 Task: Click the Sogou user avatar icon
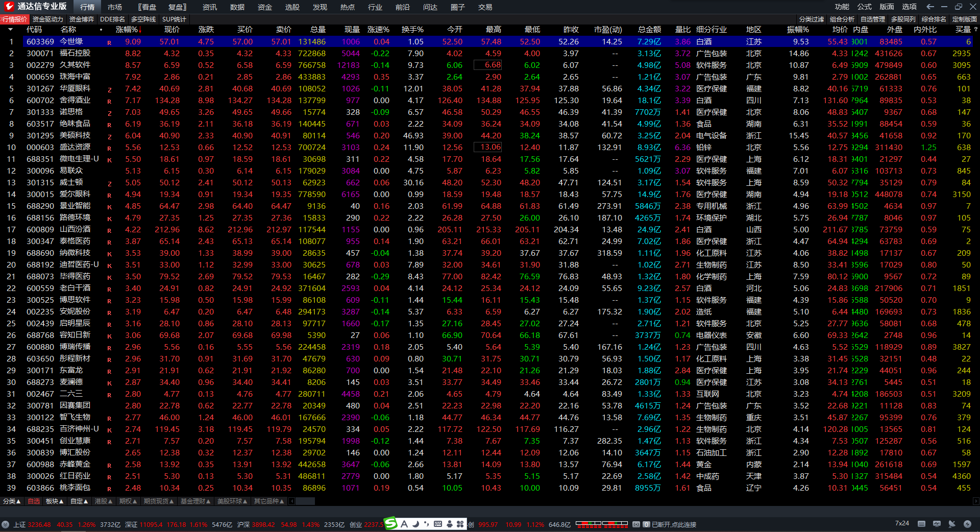pyautogui.click(x=449, y=524)
